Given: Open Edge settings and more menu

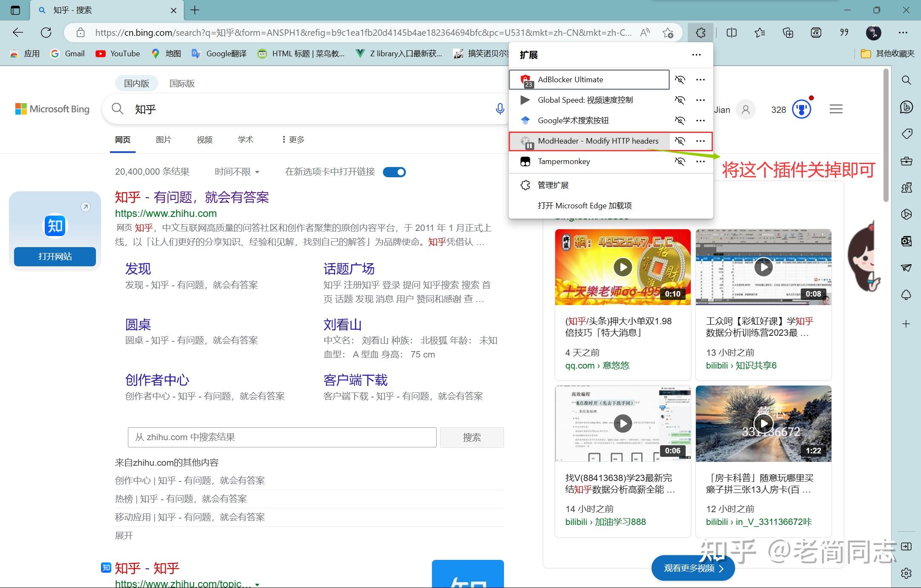Looking at the screenshot, I should click(903, 33).
